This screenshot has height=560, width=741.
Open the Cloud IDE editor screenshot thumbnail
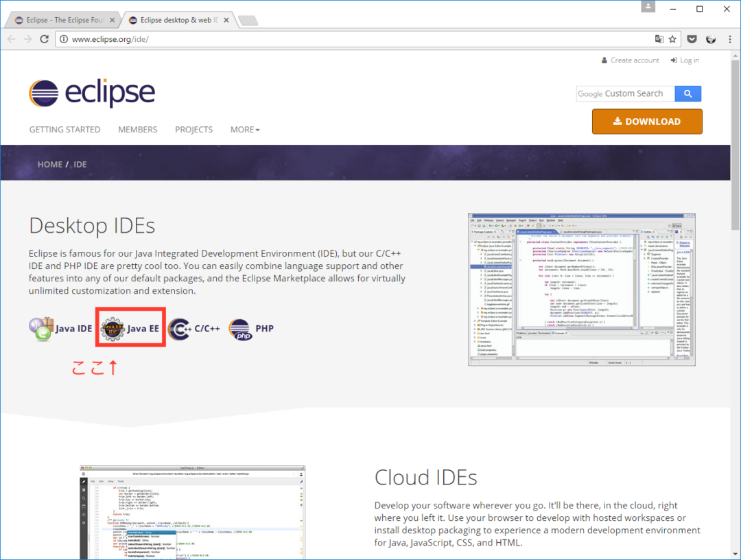[x=192, y=513]
